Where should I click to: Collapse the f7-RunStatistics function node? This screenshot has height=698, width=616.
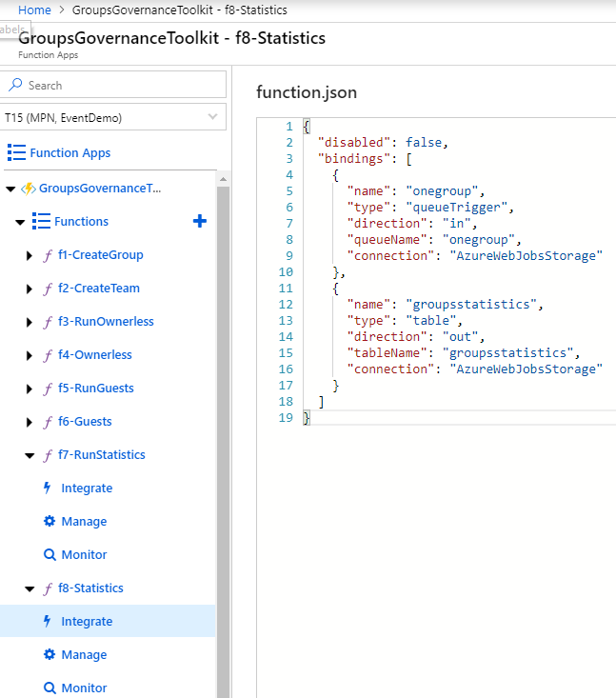click(x=30, y=455)
